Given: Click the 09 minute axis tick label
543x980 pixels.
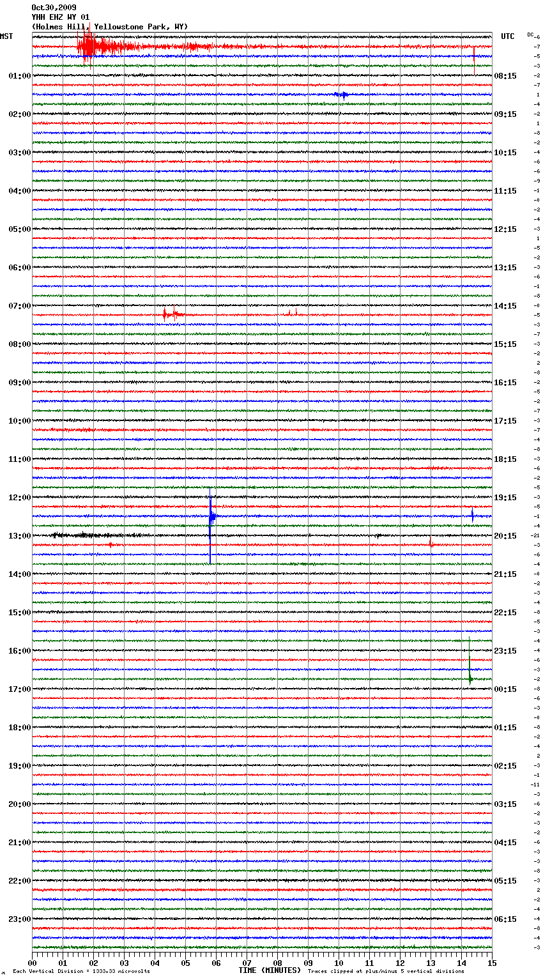Looking at the screenshot, I should (309, 963).
